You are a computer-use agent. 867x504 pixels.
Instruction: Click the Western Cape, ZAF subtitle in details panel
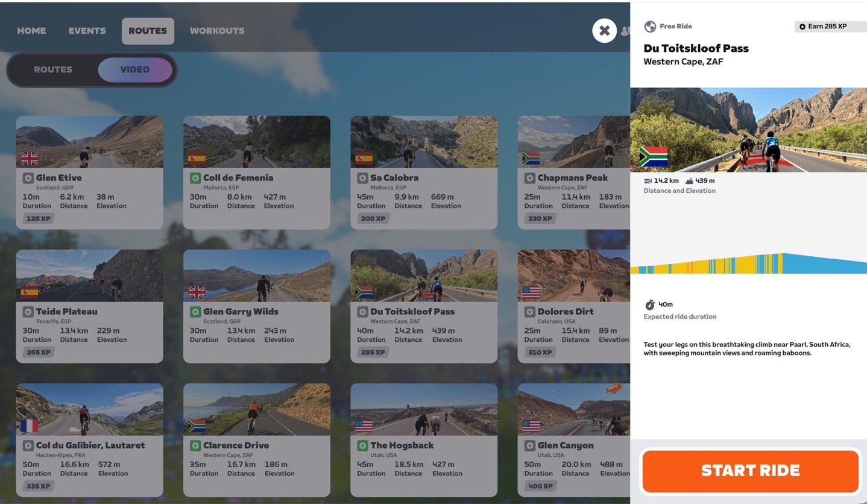point(683,62)
